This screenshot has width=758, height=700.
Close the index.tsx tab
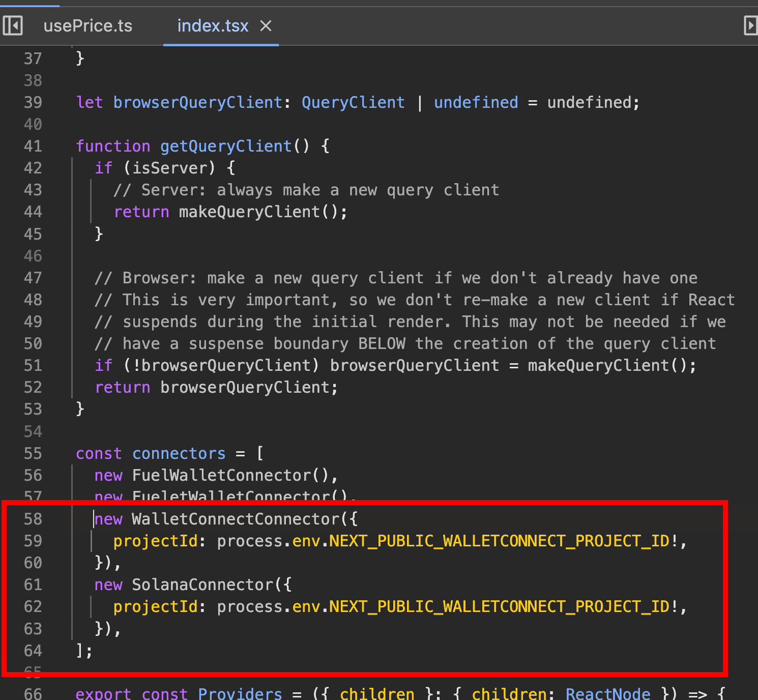click(x=266, y=26)
